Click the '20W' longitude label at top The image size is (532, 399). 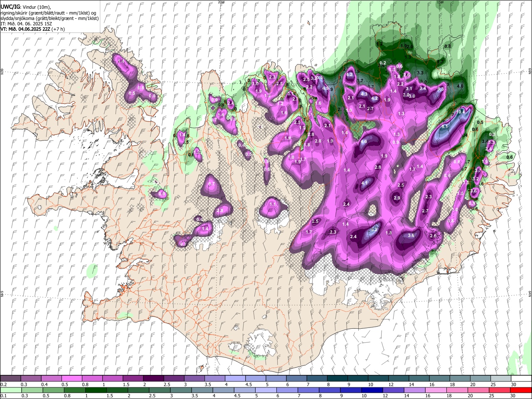tap(221, 2)
